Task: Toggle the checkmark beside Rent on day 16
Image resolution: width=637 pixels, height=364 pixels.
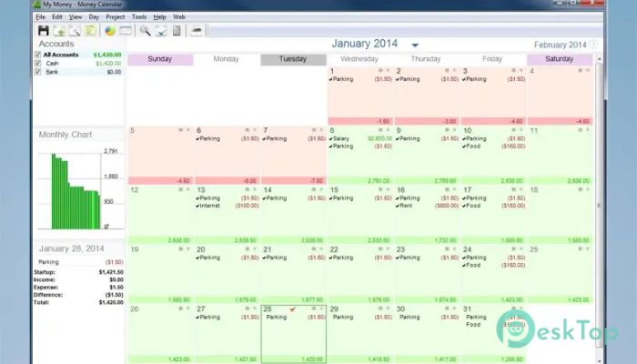Action: pos(398,206)
